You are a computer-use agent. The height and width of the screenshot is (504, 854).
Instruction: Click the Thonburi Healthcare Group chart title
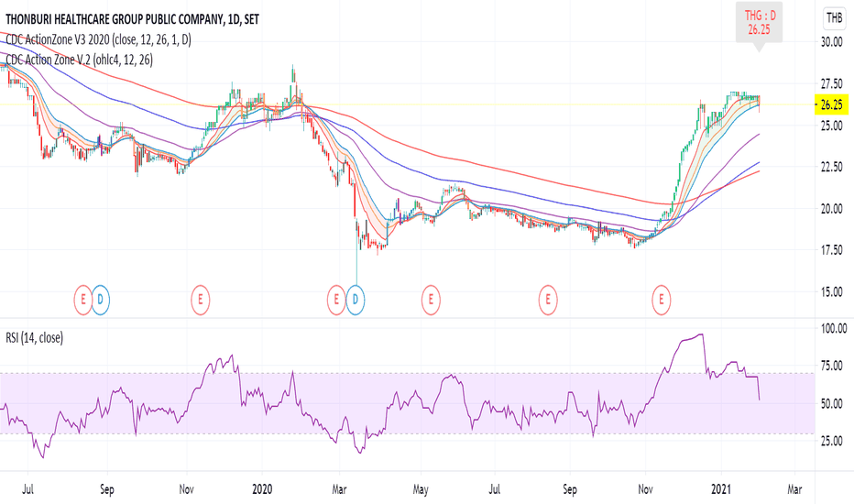point(132,19)
